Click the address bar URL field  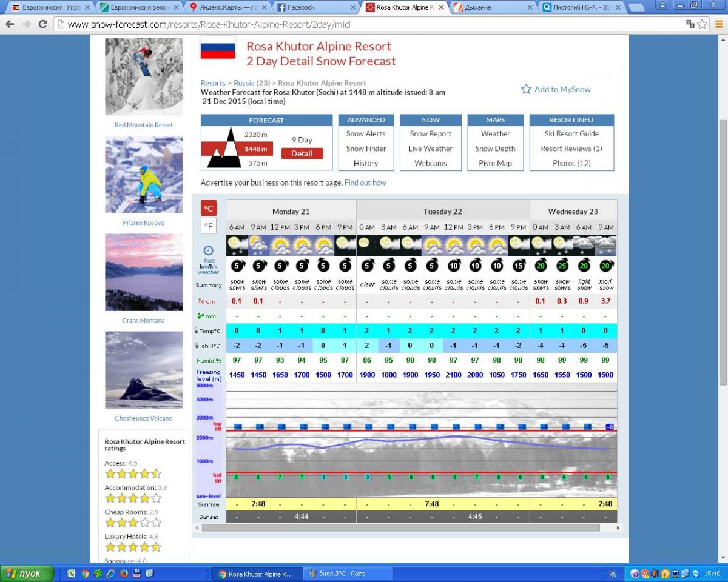[370, 25]
